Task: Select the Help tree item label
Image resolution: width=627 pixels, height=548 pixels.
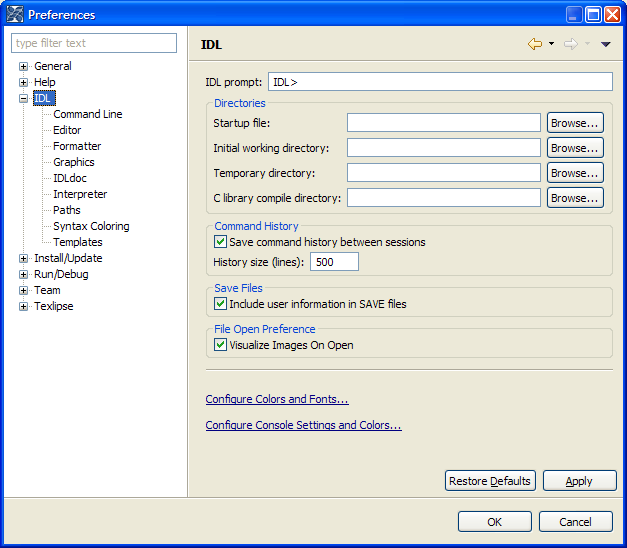Action: (x=44, y=82)
